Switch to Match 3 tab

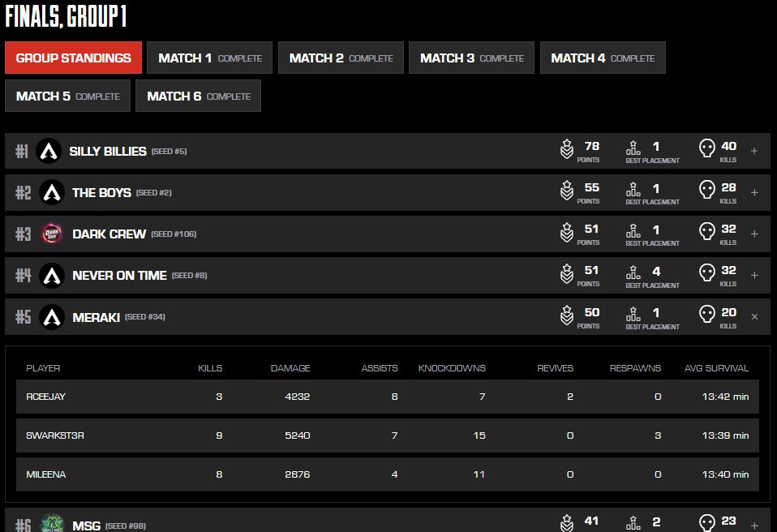pos(472,58)
